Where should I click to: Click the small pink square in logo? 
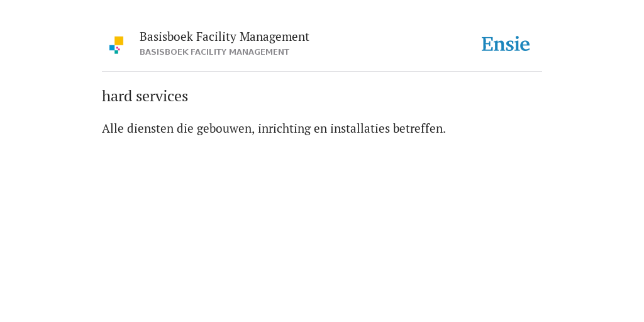coord(118,48)
